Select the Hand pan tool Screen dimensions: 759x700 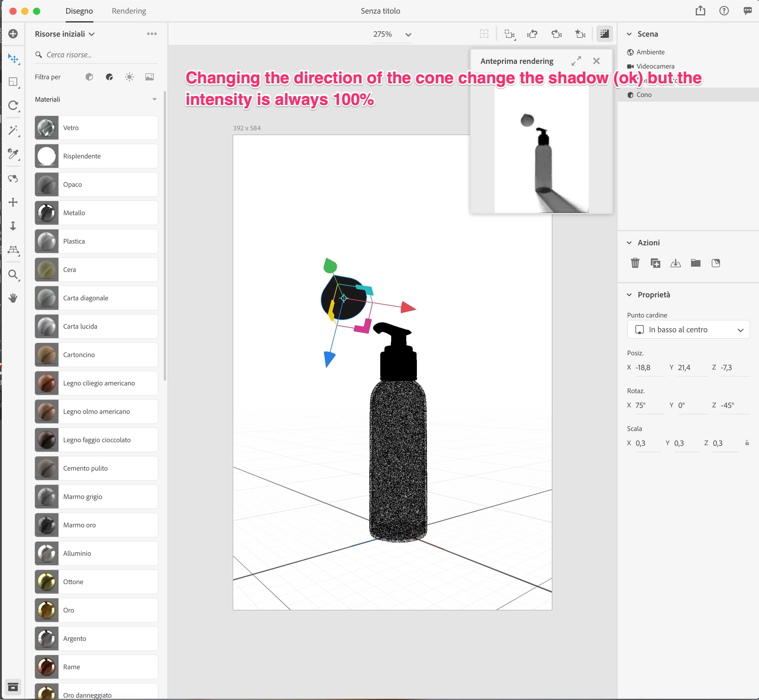13,298
